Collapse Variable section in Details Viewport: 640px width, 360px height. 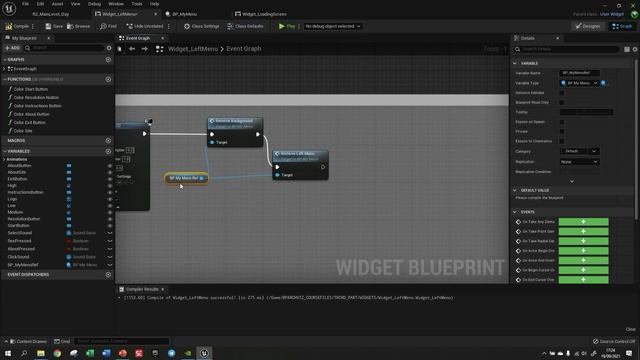click(515, 63)
